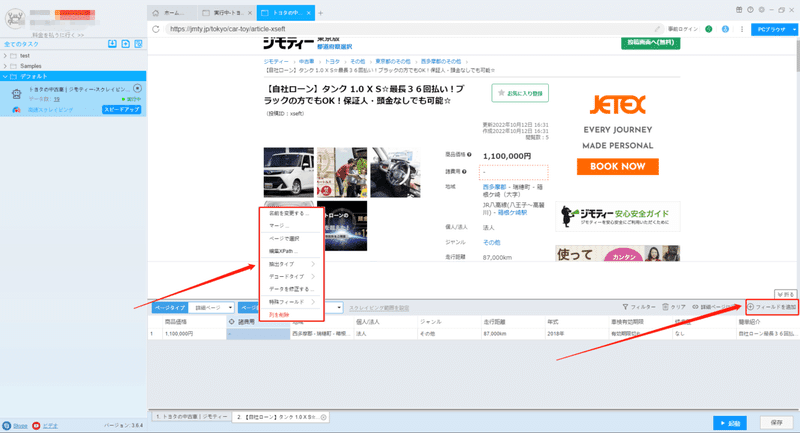
Task: Switch to bottom tab 1. トヨタの中古車
Action: 191,417
